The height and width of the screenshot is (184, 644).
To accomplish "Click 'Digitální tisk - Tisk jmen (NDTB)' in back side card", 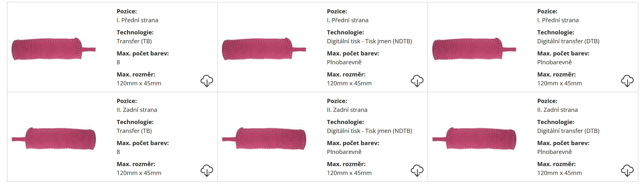I will tap(369, 131).
